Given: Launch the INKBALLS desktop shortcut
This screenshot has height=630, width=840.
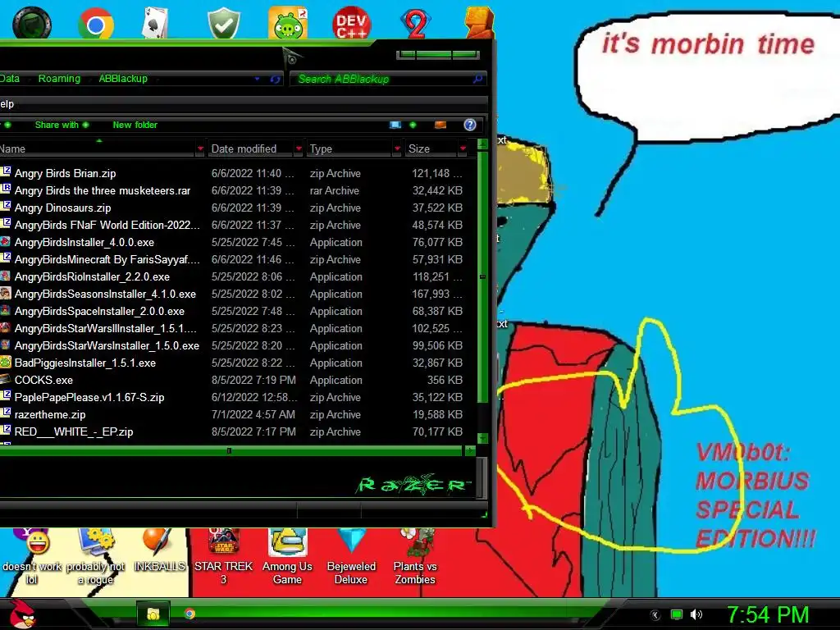Looking at the screenshot, I should 159,550.
